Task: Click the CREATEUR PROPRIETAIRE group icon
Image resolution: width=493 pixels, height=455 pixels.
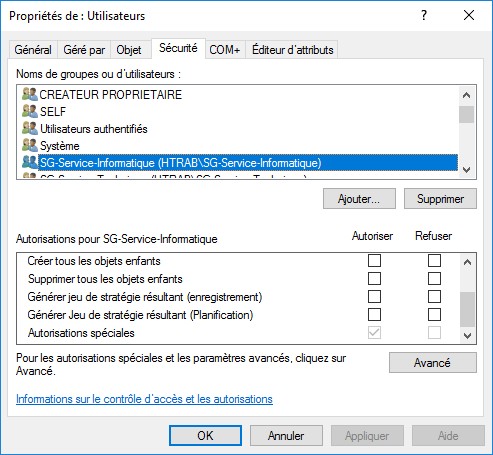Action: pos(30,94)
